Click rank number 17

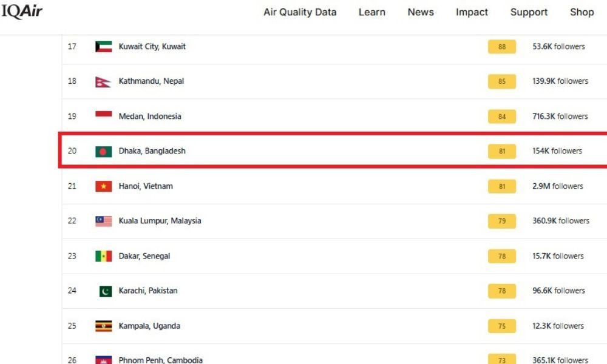click(x=72, y=47)
